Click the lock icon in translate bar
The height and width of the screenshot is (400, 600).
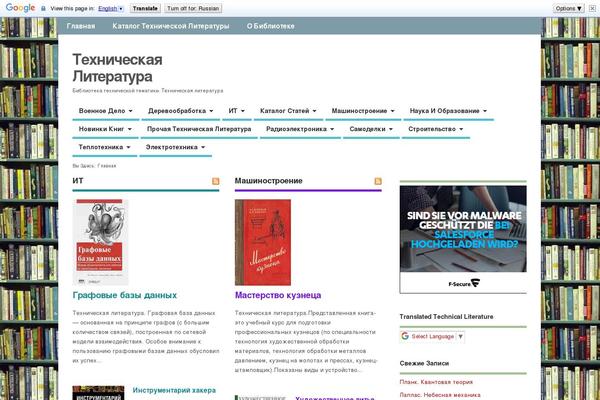point(43,8)
